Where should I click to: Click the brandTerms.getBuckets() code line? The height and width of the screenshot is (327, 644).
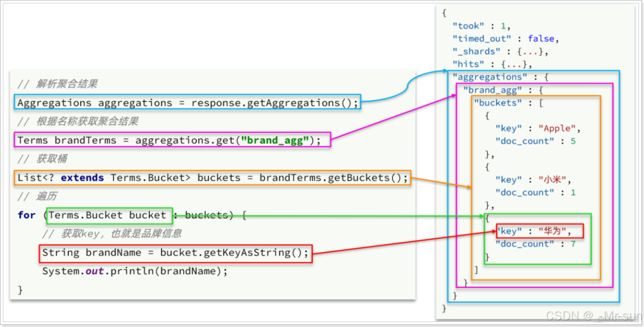pyautogui.click(x=212, y=177)
